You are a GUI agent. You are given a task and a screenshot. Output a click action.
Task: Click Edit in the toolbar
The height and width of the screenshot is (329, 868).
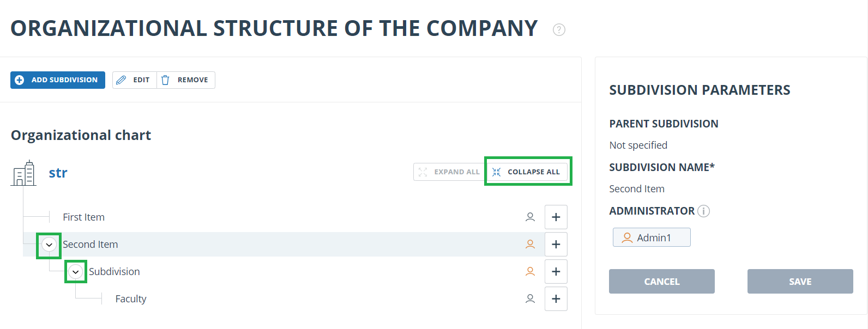134,80
